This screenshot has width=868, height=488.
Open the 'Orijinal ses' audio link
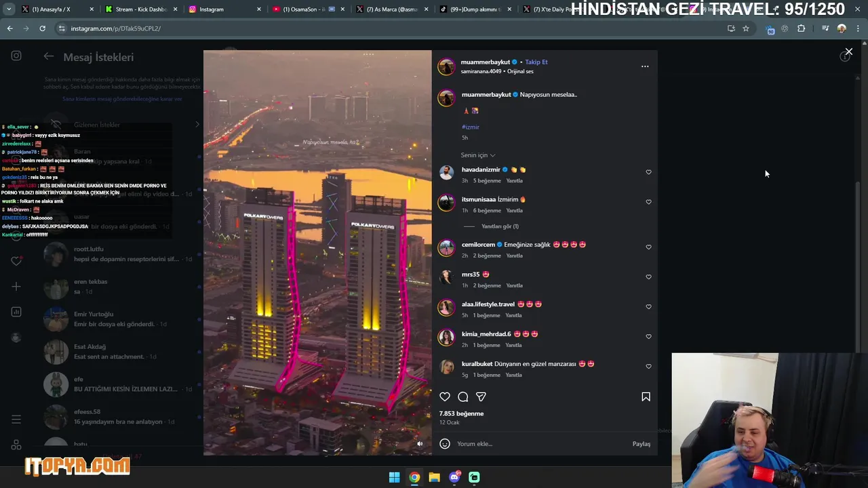tap(520, 71)
